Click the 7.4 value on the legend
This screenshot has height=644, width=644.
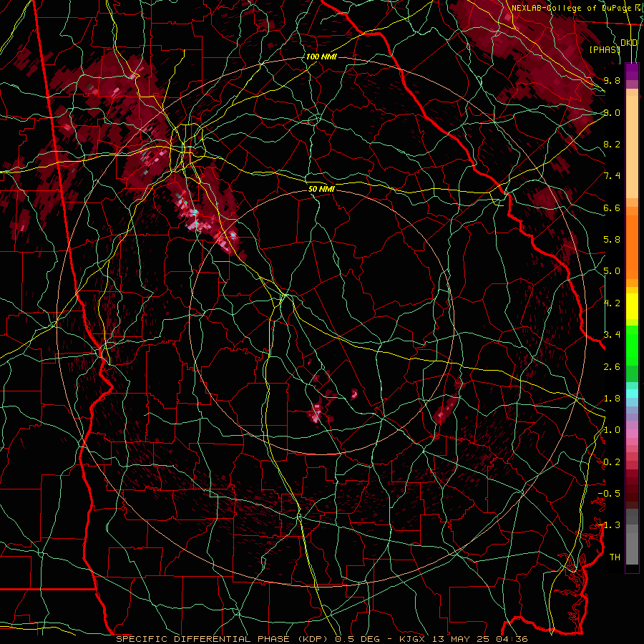612,176
